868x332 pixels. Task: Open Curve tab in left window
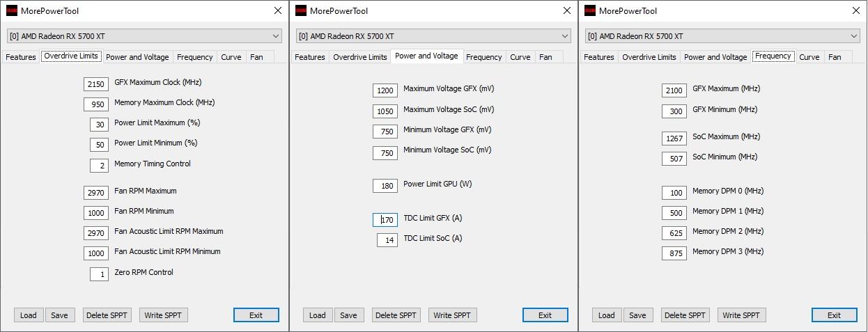coord(231,57)
